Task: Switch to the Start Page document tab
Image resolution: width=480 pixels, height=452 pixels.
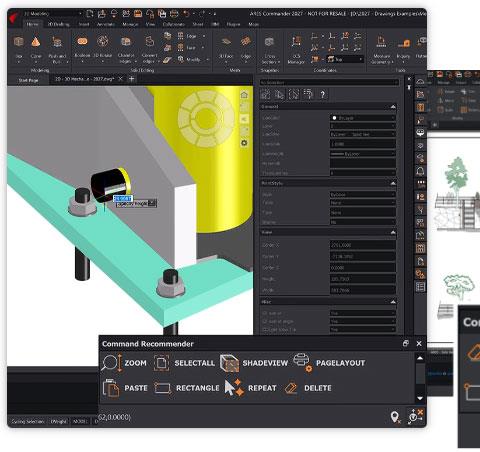Action: 28,80
